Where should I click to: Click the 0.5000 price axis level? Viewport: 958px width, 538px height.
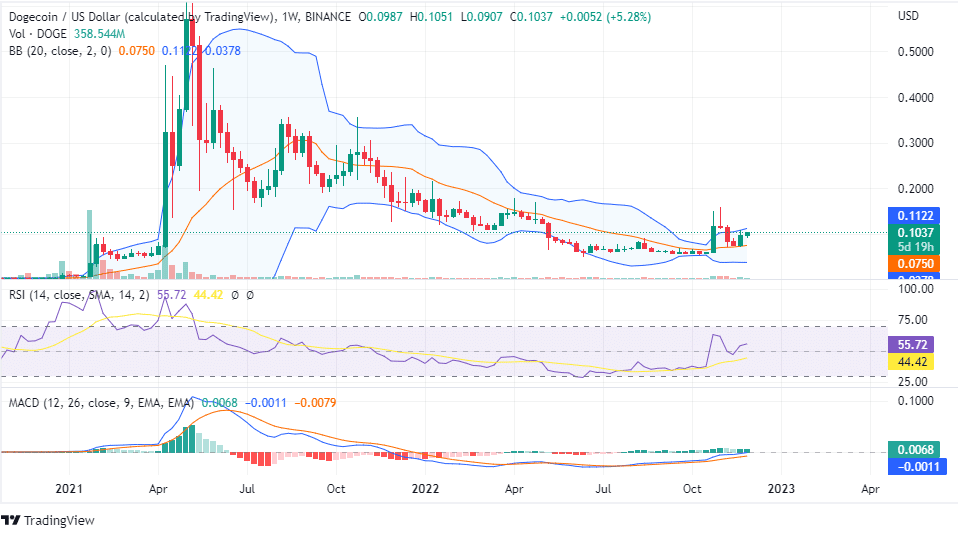pos(915,52)
